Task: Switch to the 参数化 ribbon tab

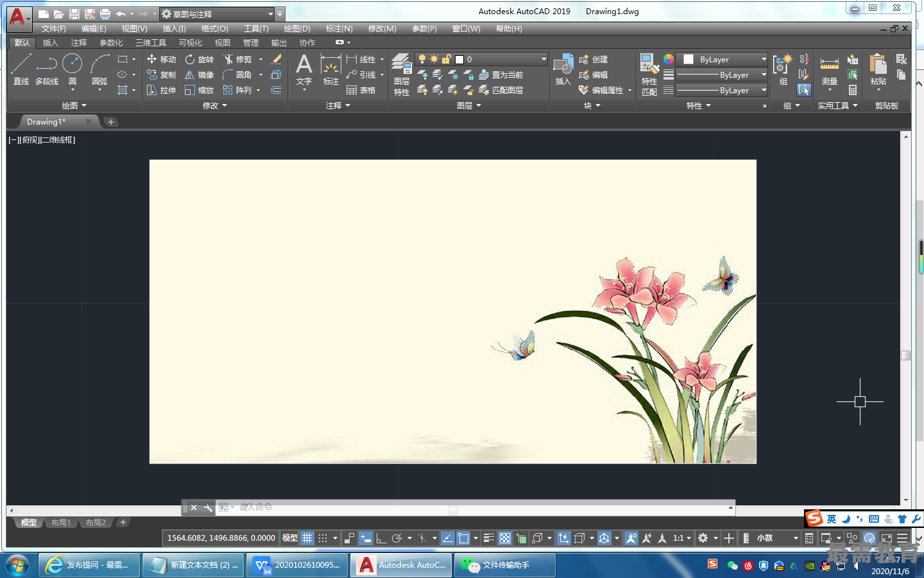Action: click(111, 43)
